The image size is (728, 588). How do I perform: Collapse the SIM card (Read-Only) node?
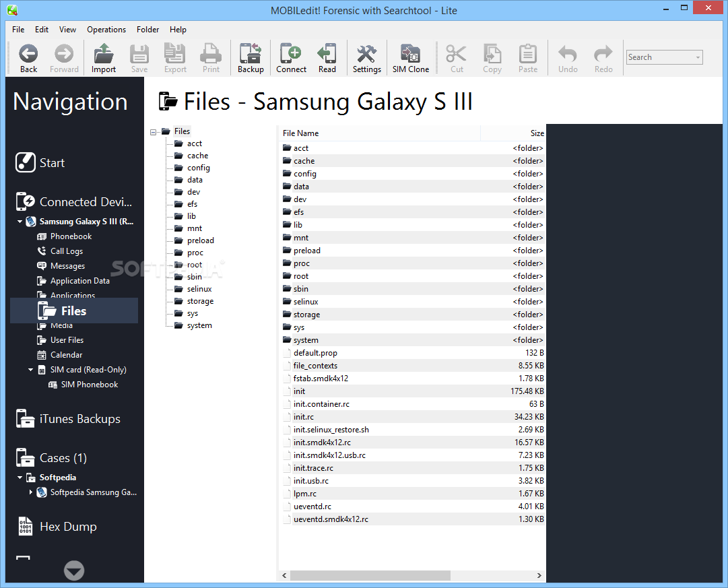tap(31, 370)
